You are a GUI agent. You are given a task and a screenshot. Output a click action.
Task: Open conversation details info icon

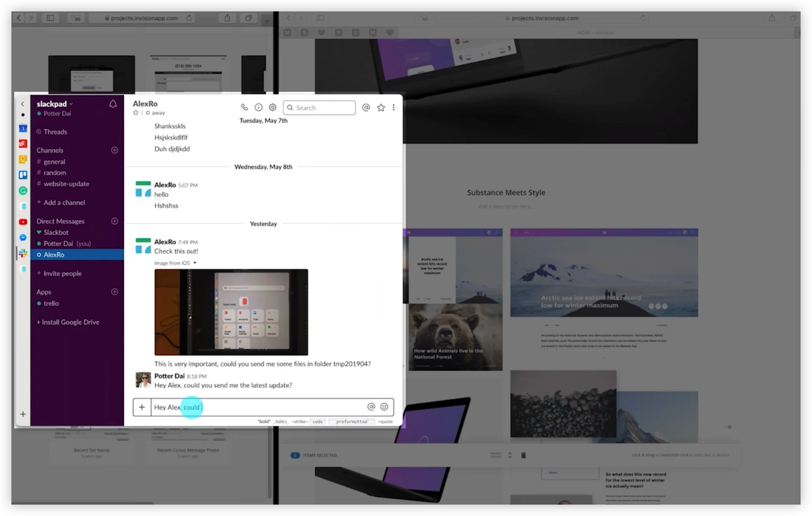click(258, 107)
